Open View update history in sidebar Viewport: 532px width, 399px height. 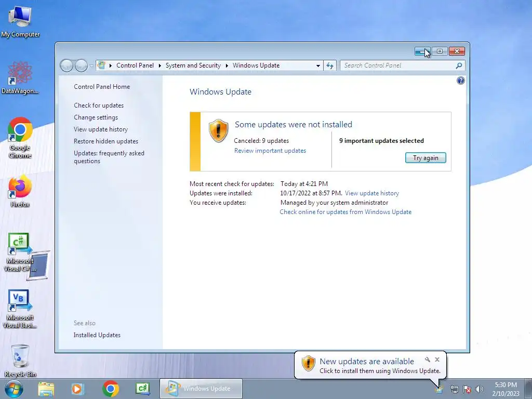101,129
